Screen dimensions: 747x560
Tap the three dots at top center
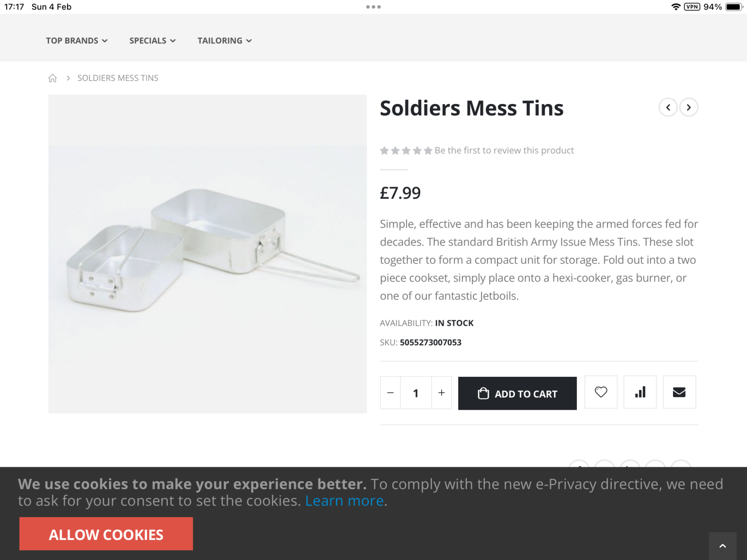373,7
